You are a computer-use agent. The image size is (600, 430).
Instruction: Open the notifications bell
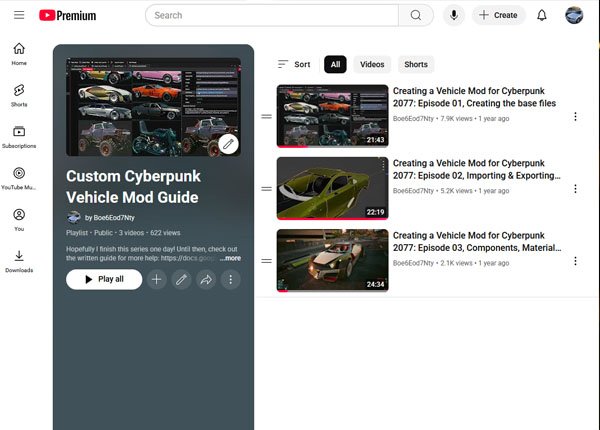[x=542, y=15]
